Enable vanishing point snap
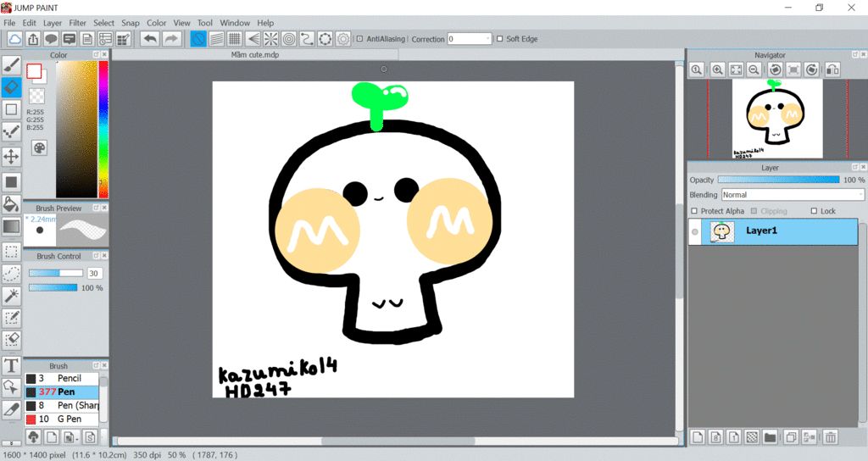Screen dimensions: 868x461 (x=253, y=39)
